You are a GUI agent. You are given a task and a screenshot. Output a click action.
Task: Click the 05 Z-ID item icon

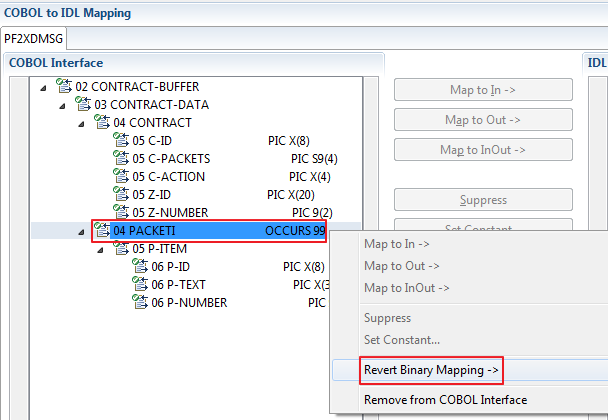pyautogui.click(x=121, y=194)
